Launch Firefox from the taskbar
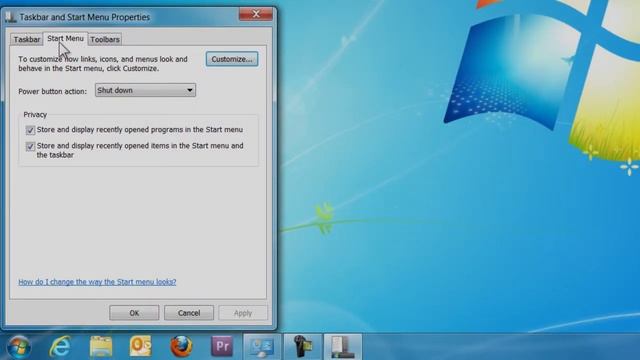 click(181, 346)
